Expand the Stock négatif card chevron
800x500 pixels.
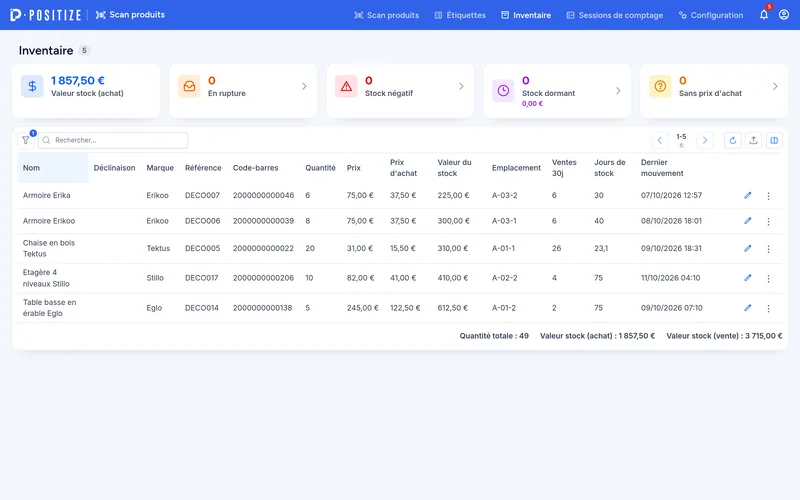click(461, 86)
